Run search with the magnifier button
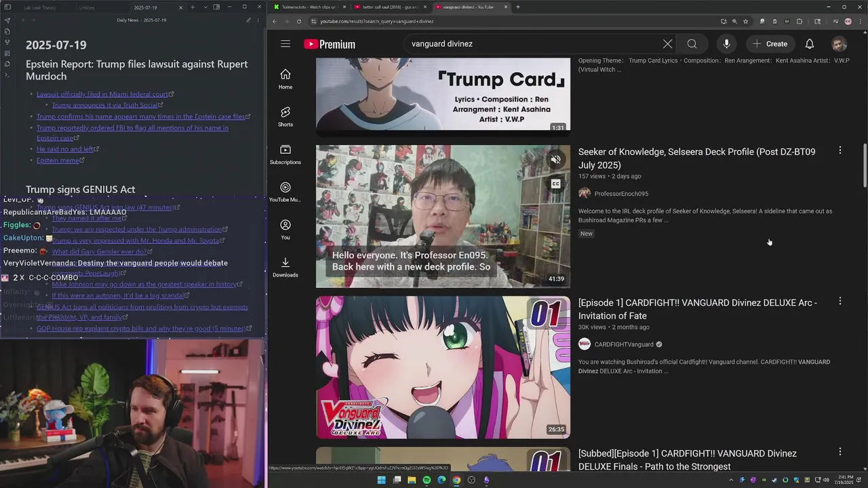 coord(692,44)
